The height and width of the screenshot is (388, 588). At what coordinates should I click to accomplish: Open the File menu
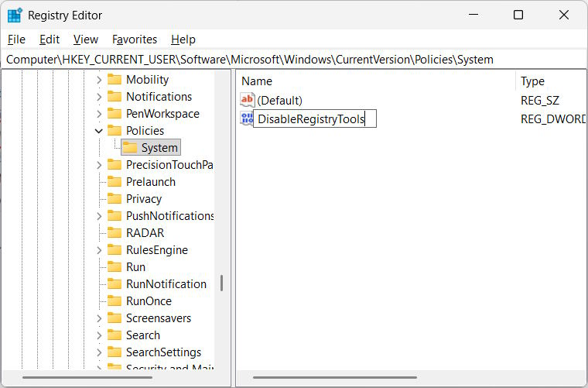coord(16,39)
